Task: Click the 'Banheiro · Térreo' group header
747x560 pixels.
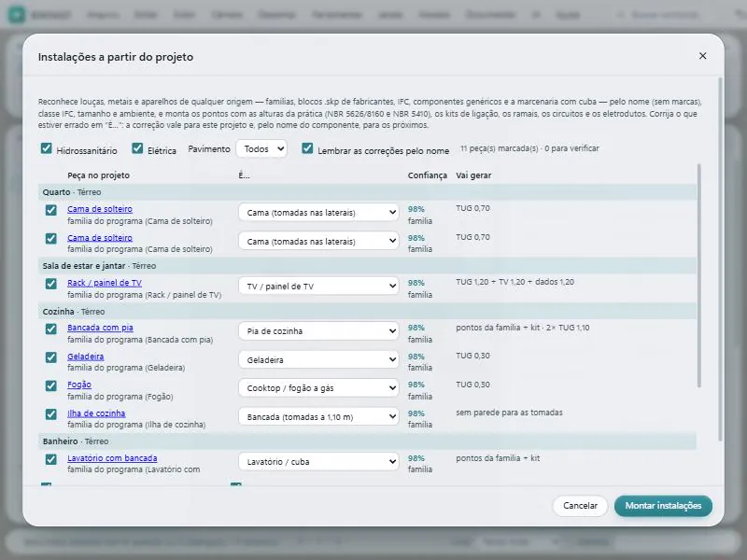Action: [x=367, y=441]
